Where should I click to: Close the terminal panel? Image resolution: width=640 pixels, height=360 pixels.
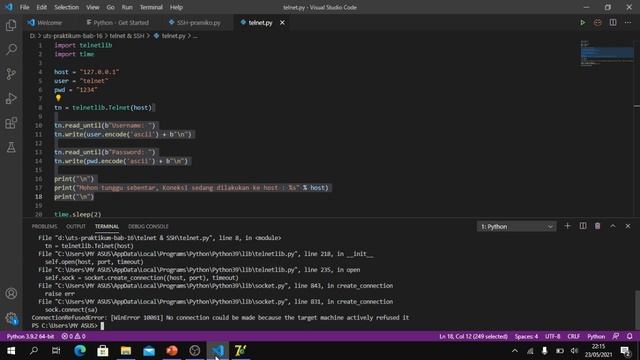click(628, 226)
